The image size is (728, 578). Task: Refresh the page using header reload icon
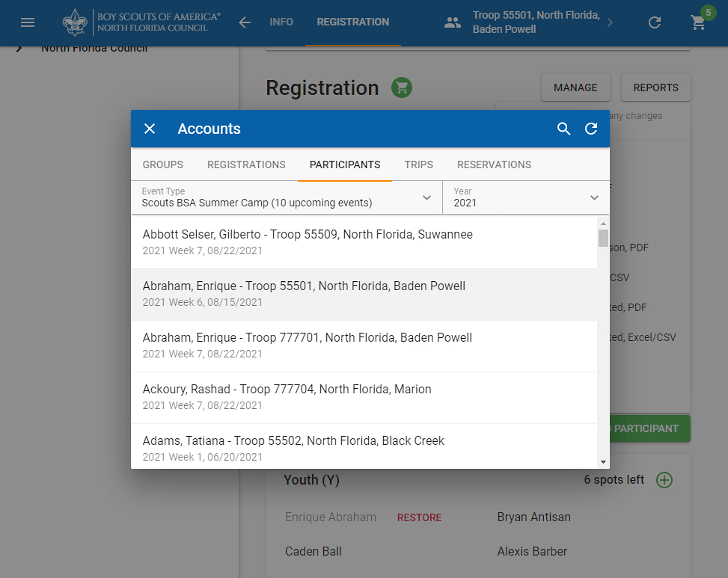tap(655, 22)
